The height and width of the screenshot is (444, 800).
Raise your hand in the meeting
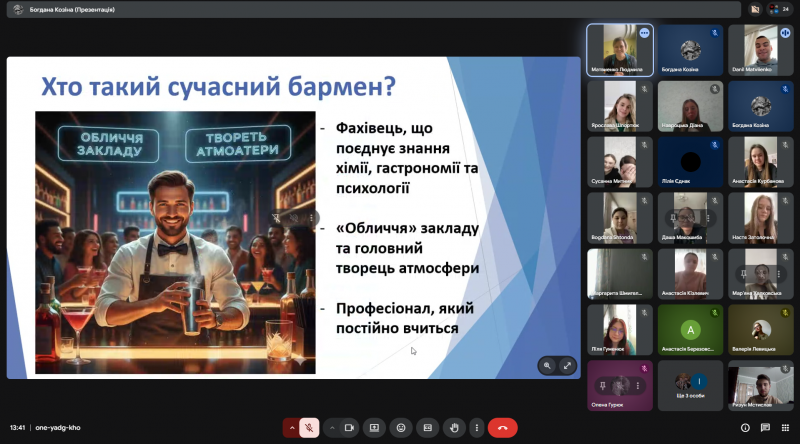(x=454, y=427)
